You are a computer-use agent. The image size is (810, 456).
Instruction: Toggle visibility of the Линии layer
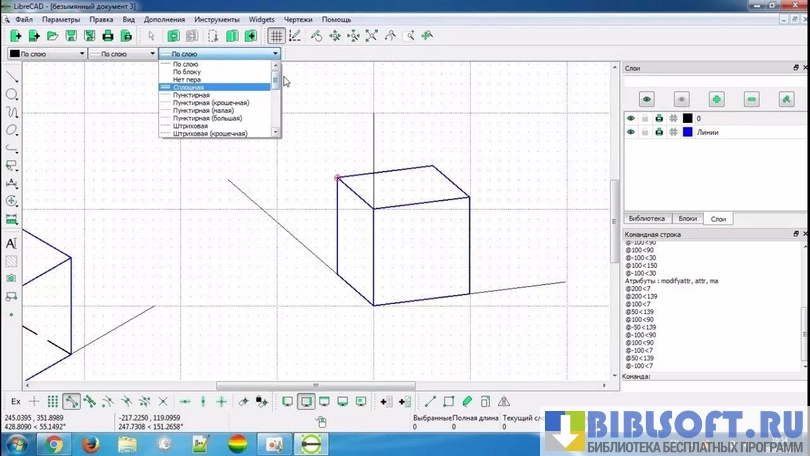click(x=631, y=132)
